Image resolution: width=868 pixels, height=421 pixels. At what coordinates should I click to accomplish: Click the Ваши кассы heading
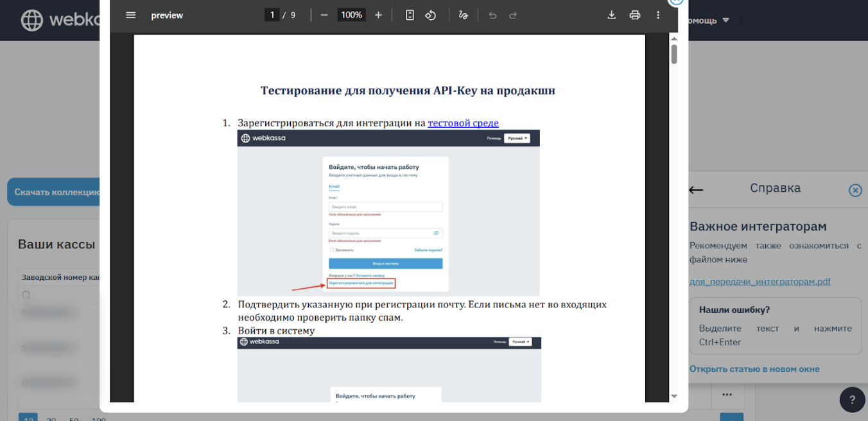coord(56,244)
